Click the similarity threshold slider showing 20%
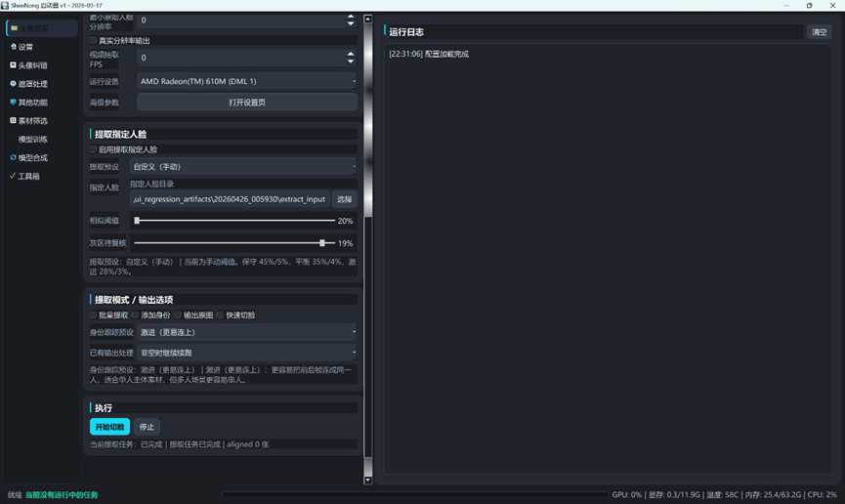This screenshot has height=504, width=845. click(x=234, y=221)
